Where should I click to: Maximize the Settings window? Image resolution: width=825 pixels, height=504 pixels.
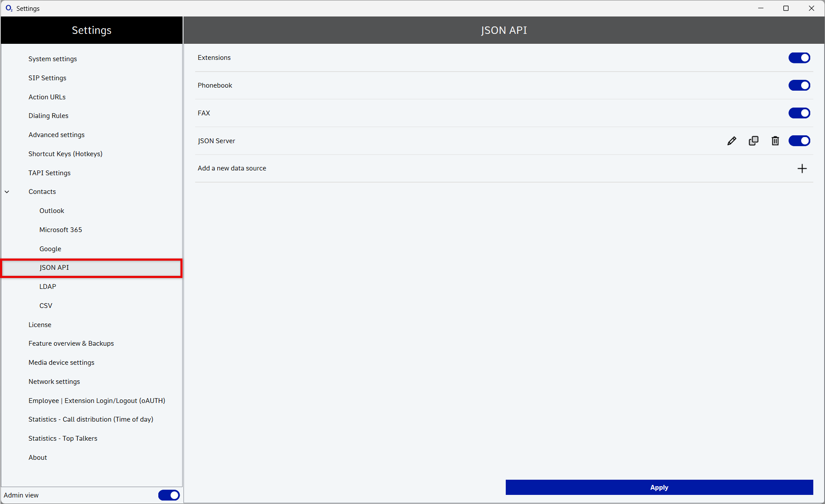tap(786, 8)
